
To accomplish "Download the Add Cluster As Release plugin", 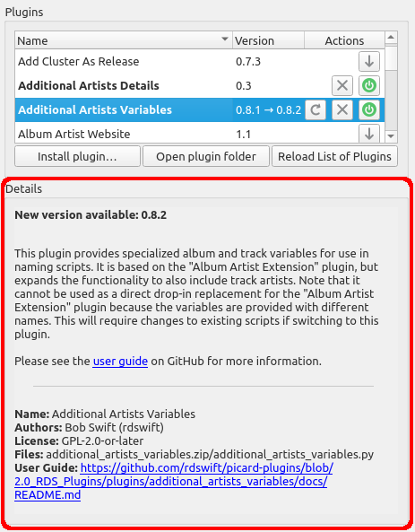I will (x=369, y=61).
